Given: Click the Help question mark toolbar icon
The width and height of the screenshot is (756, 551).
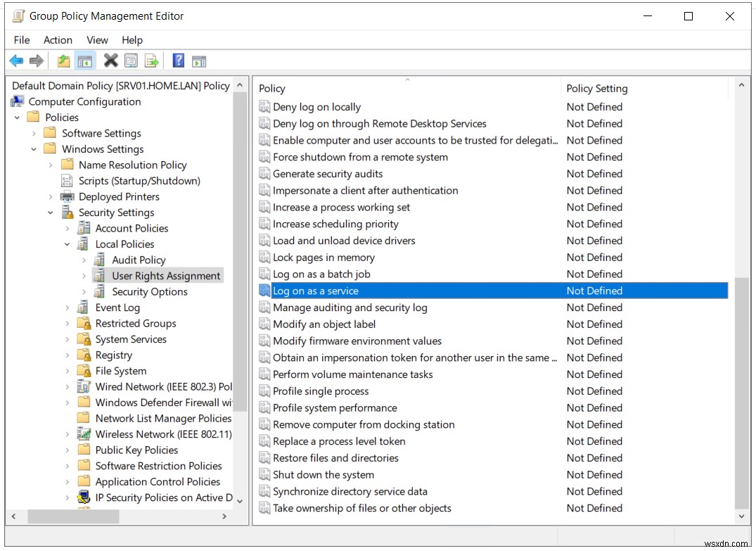Looking at the screenshot, I should [x=178, y=61].
